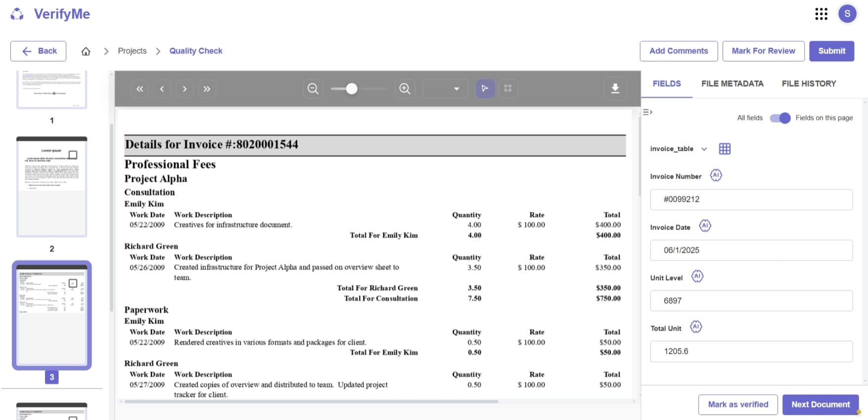The image size is (868, 420).
Task: Open the apps grid launcher
Action: click(x=821, y=14)
